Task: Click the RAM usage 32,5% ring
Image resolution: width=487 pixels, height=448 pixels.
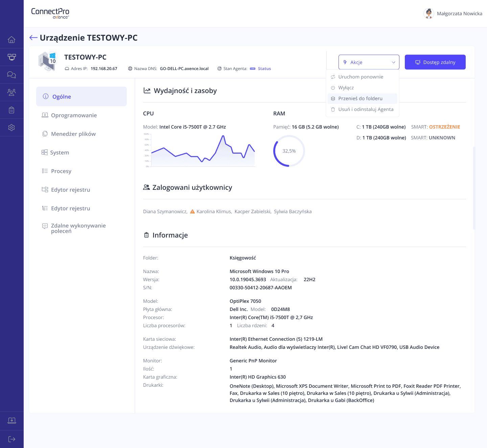Action: point(289,151)
